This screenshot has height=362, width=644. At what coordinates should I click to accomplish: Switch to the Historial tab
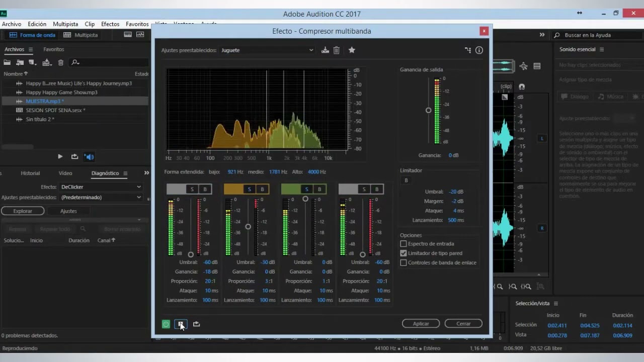click(30, 173)
